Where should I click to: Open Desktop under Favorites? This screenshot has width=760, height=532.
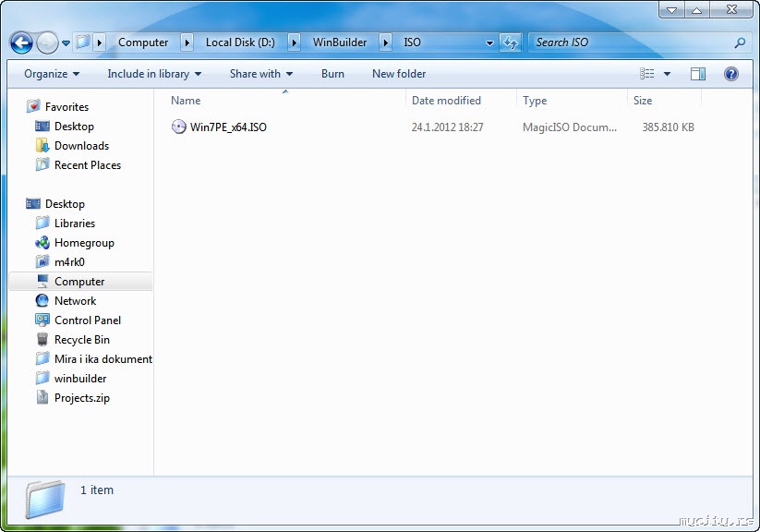(x=74, y=127)
